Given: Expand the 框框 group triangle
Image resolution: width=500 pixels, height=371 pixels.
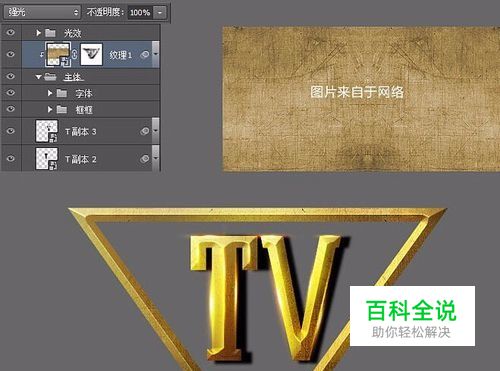Looking at the screenshot, I should coord(50,109).
